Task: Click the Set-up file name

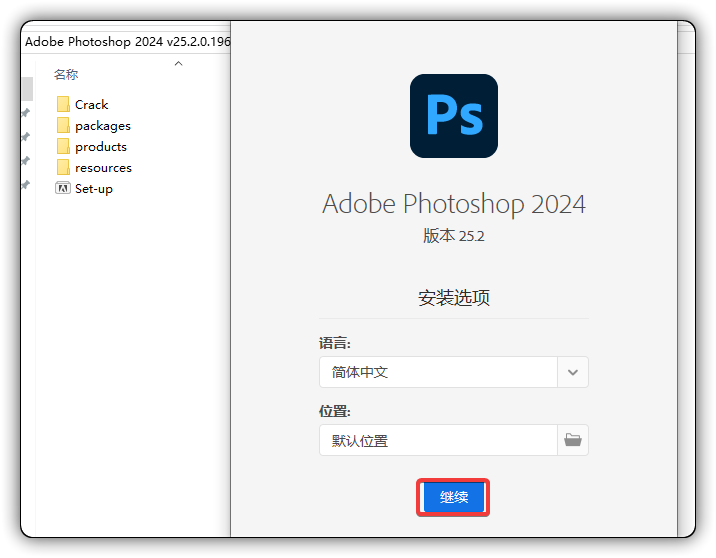Action: point(94,189)
